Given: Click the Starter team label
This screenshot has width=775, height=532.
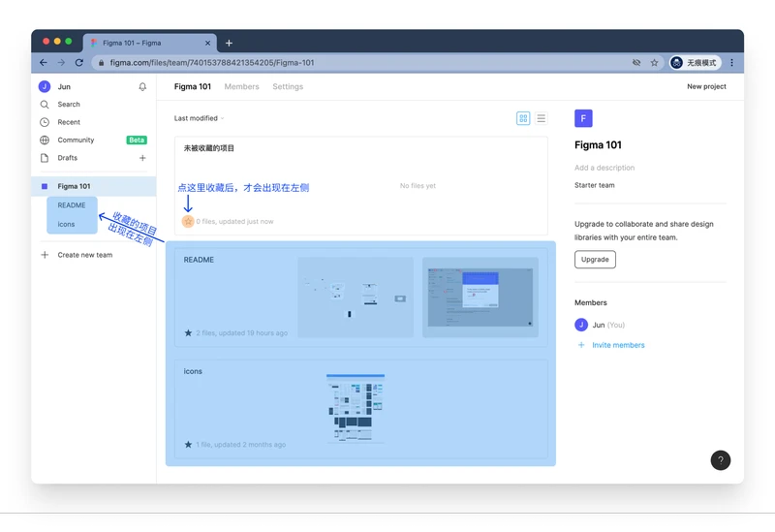Looking at the screenshot, I should (595, 185).
